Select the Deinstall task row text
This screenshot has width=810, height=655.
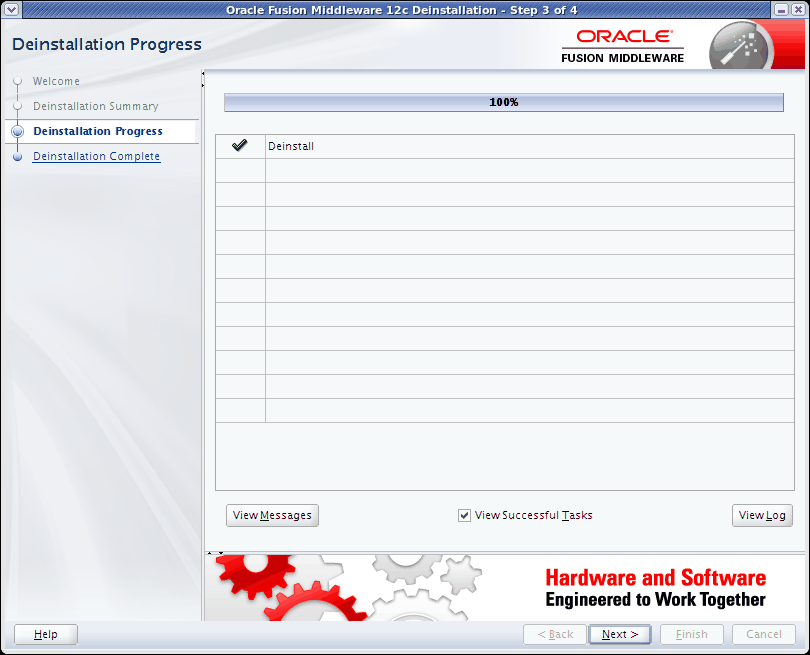coord(291,146)
